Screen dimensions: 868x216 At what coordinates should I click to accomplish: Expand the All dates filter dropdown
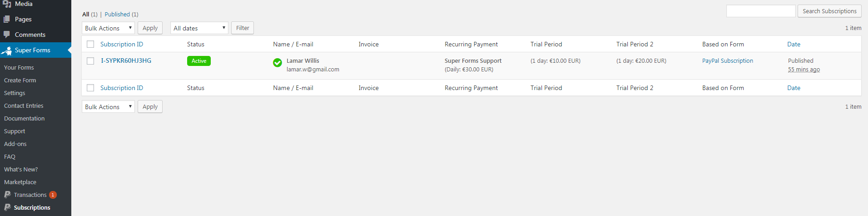[199, 28]
